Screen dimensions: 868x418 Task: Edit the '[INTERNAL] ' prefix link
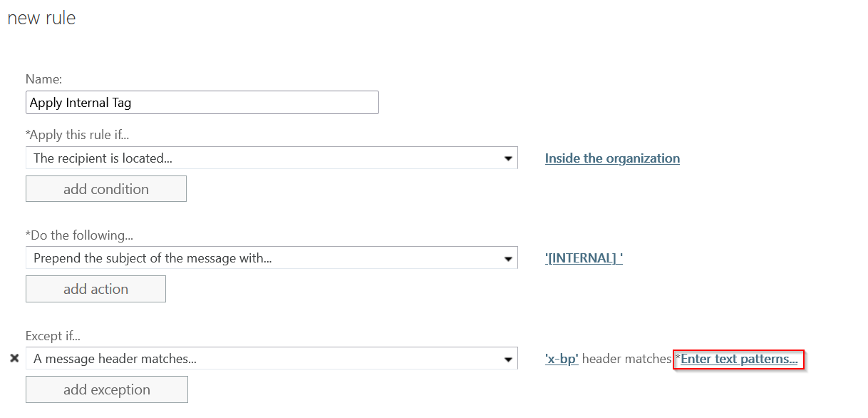pyautogui.click(x=584, y=258)
